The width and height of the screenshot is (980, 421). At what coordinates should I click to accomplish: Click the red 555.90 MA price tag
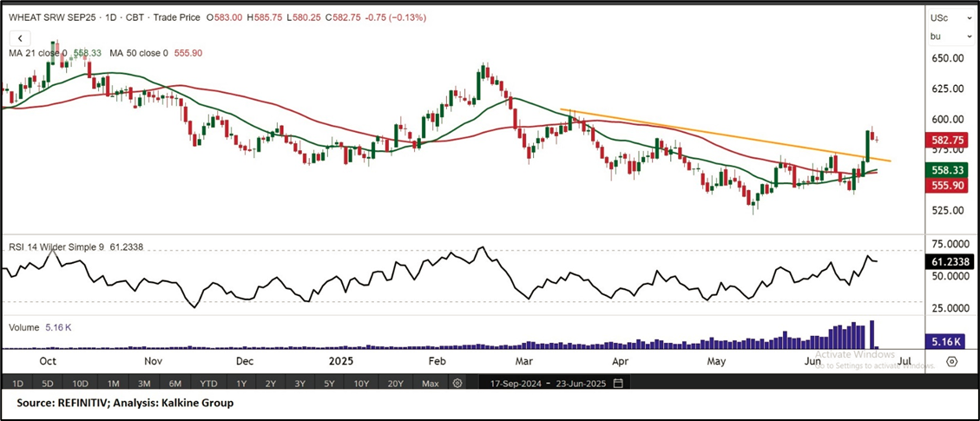[x=948, y=184]
